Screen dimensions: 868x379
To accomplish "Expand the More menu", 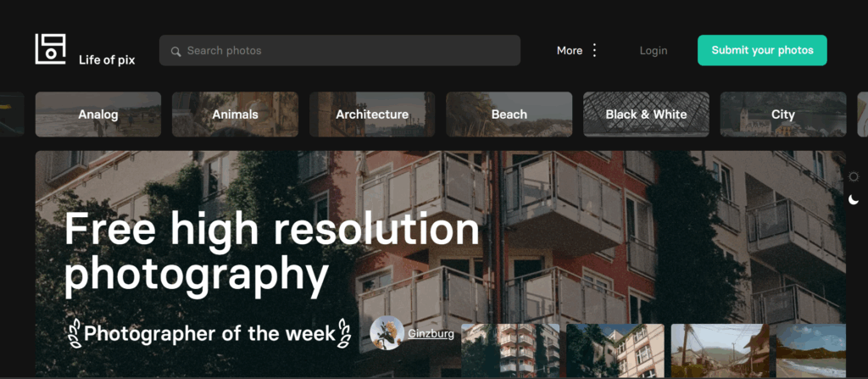I will [570, 50].
